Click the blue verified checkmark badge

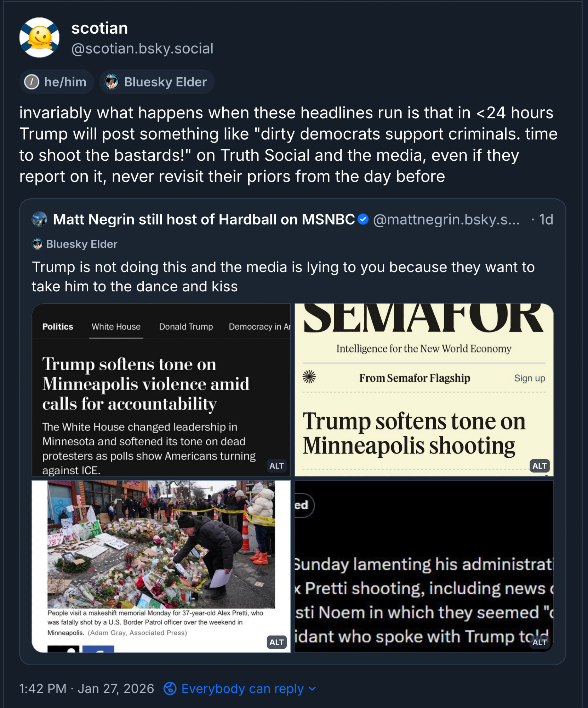click(363, 219)
